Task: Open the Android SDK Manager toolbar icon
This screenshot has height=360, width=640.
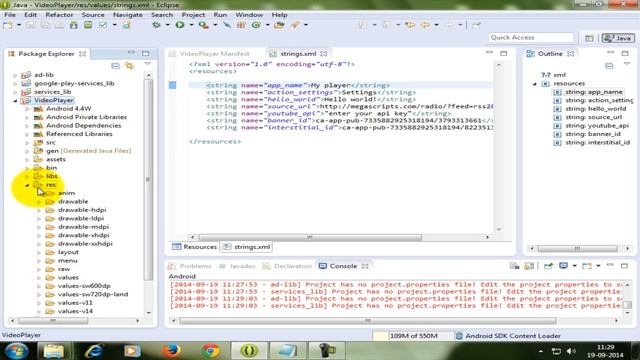Action: (73, 25)
